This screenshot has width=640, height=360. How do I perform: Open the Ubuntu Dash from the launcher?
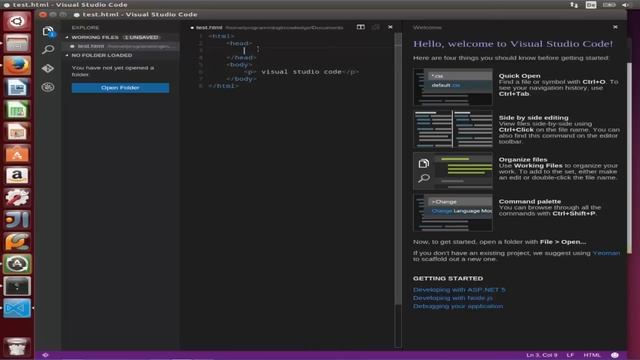(x=17, y=21)
